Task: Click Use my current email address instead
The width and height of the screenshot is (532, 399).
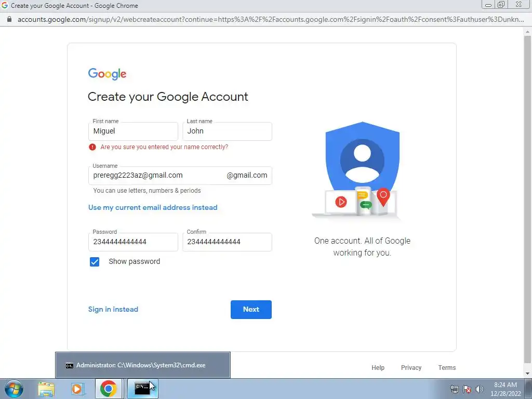Action: tap(153, 207)
